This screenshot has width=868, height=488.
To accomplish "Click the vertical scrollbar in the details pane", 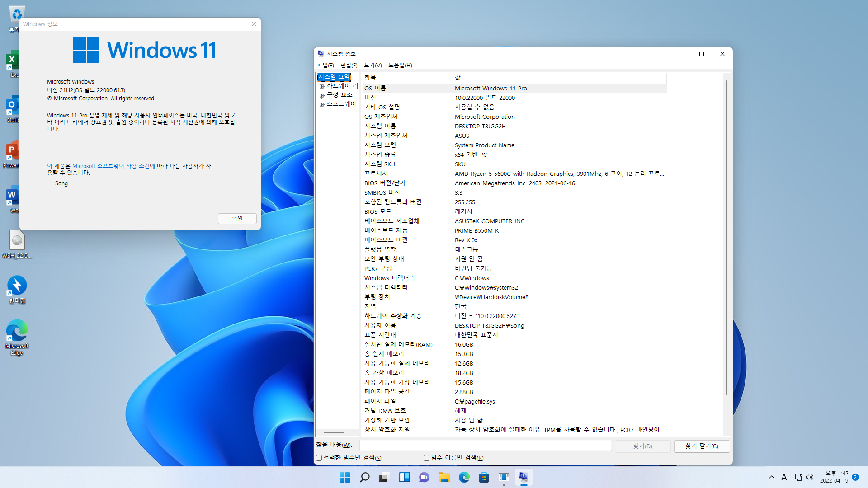I will coord(727,237).
